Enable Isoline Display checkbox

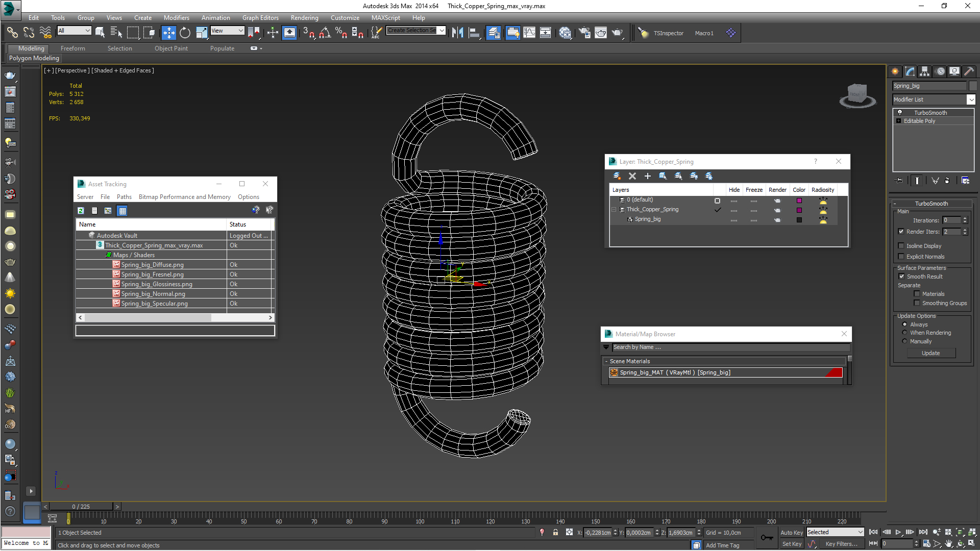[901, 246]
